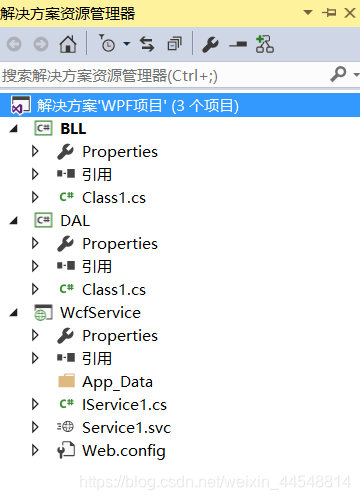Viewport: 360px width, 500px height.
Task: Select the WcfService project
Action: click(100, 313)
